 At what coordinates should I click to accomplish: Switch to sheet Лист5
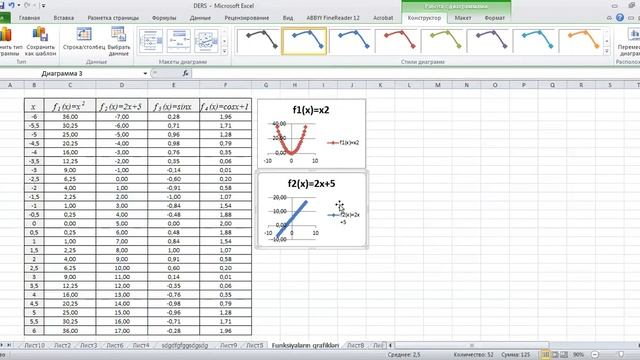pyautogui.click(x=255, y=345)
